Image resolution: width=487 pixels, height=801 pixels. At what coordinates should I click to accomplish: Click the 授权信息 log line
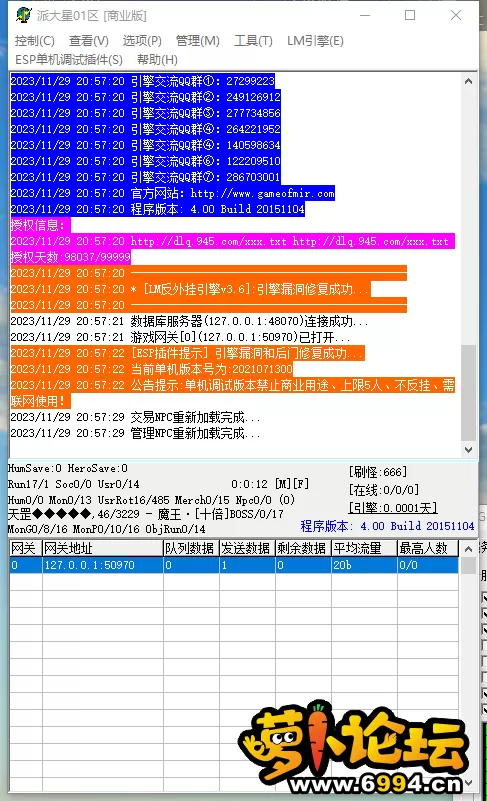click(40, 225)
